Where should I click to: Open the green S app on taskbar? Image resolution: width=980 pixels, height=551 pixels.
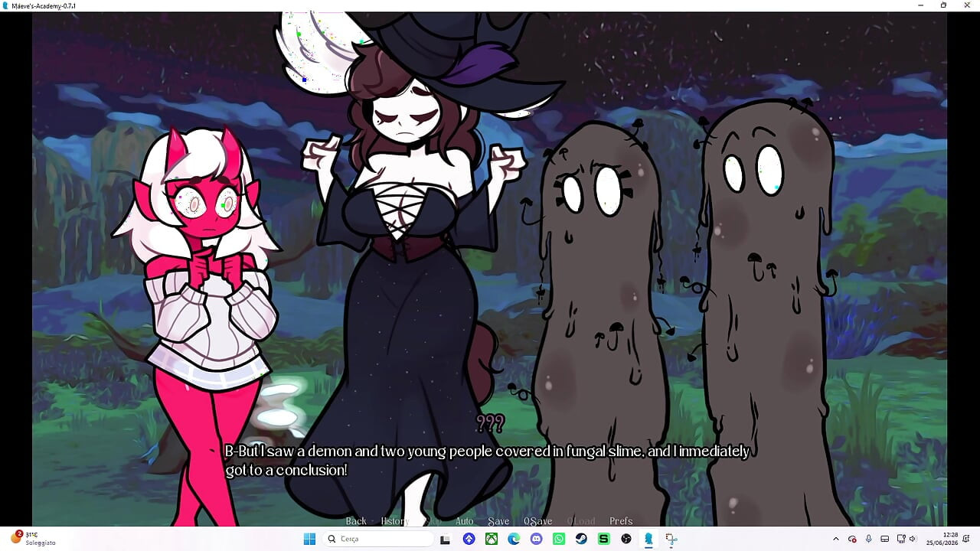603,539
